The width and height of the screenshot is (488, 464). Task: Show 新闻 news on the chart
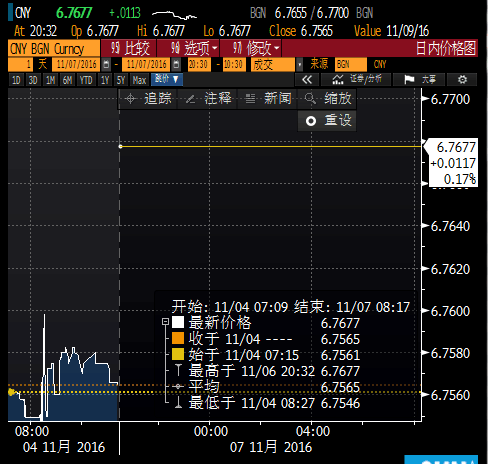click(x=267, y=99)
